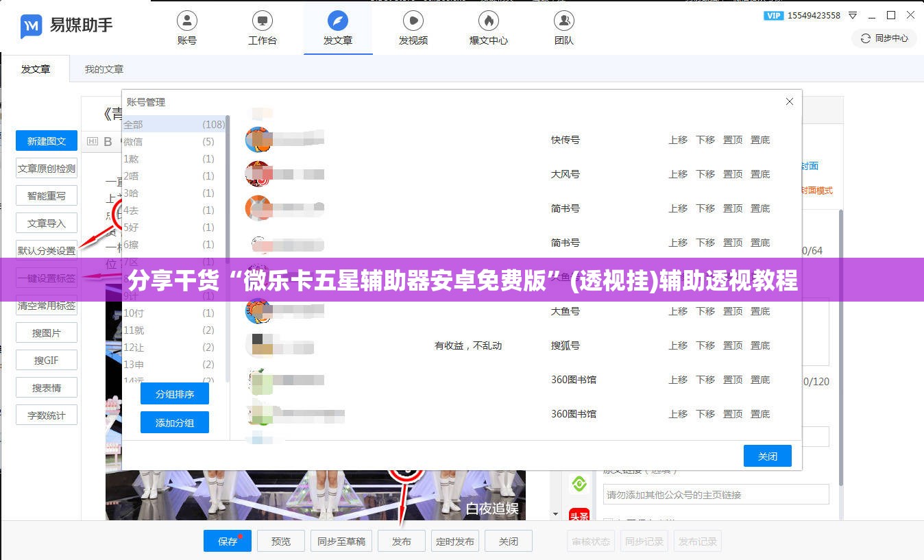Open the 账号 section in top navigation
Screen dimensions: 924x560
click(x=187, y=28)
